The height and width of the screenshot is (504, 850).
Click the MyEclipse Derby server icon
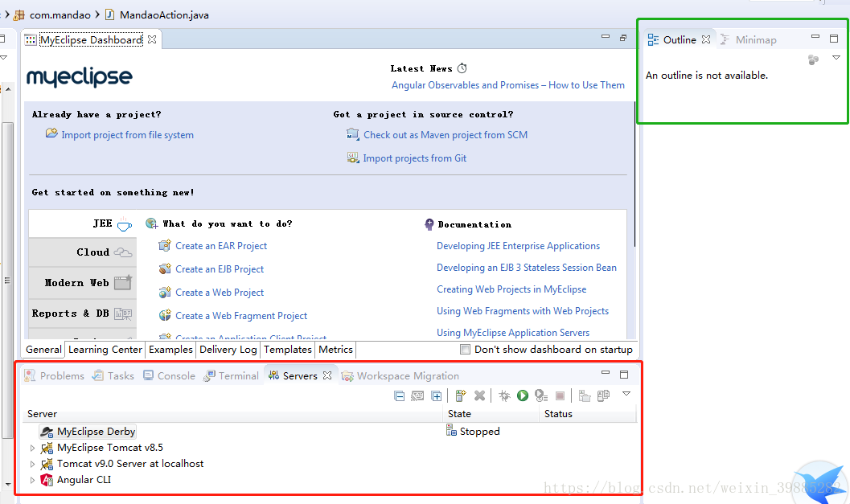(47, 432)
